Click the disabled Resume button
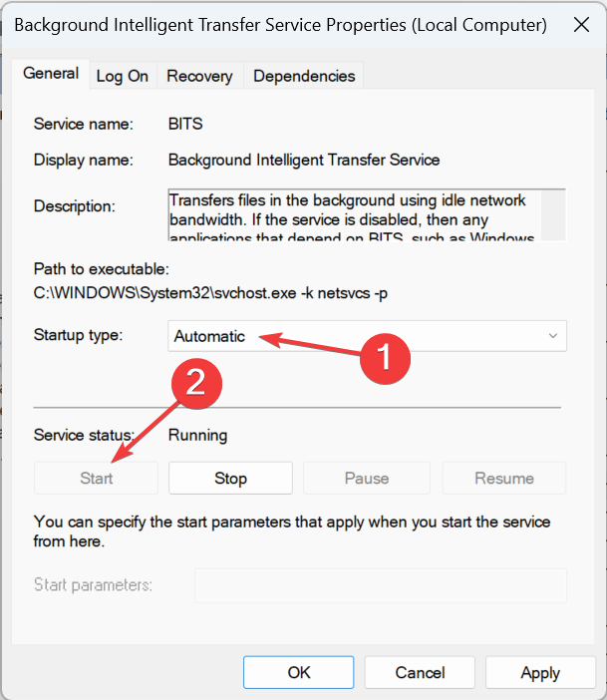607x700 pixels. pos(504,478)
